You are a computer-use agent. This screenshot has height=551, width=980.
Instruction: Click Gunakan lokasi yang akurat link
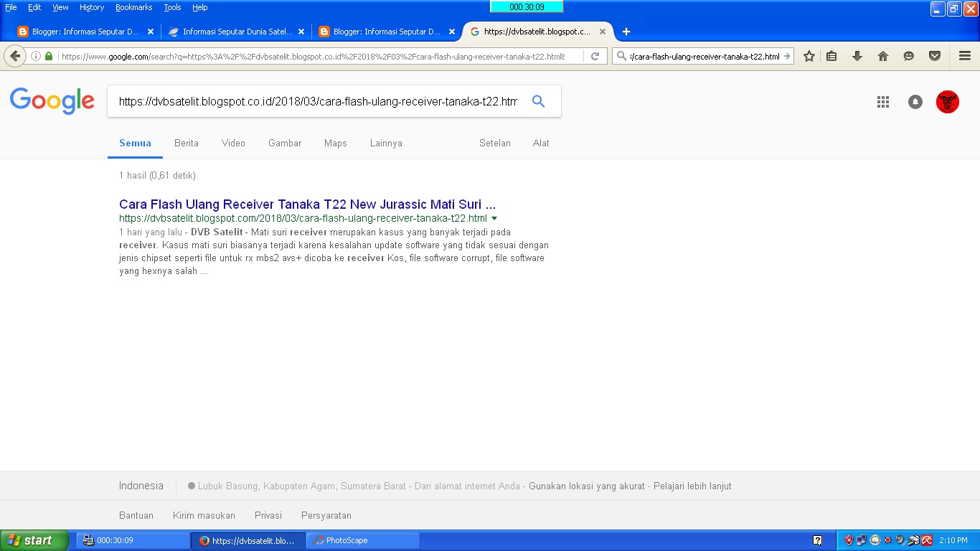587,486
